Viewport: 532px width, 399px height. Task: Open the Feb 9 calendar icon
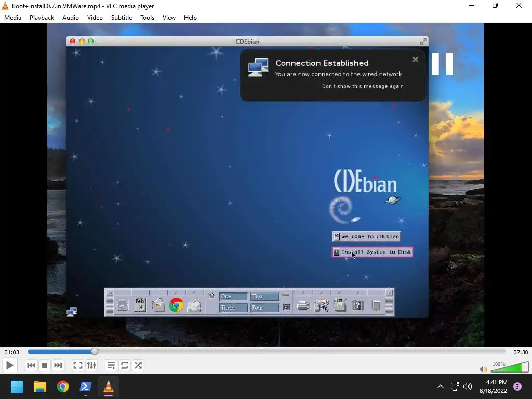(140, 304)
